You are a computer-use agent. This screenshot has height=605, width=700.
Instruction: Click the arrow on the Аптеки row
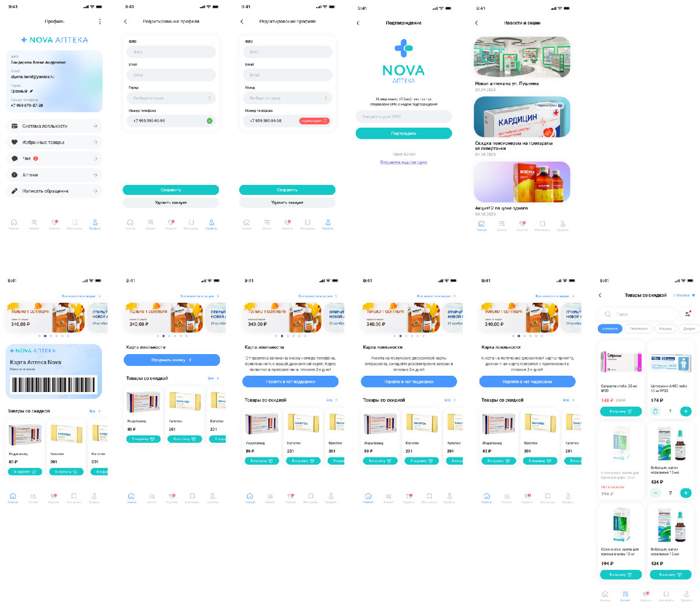95,175
